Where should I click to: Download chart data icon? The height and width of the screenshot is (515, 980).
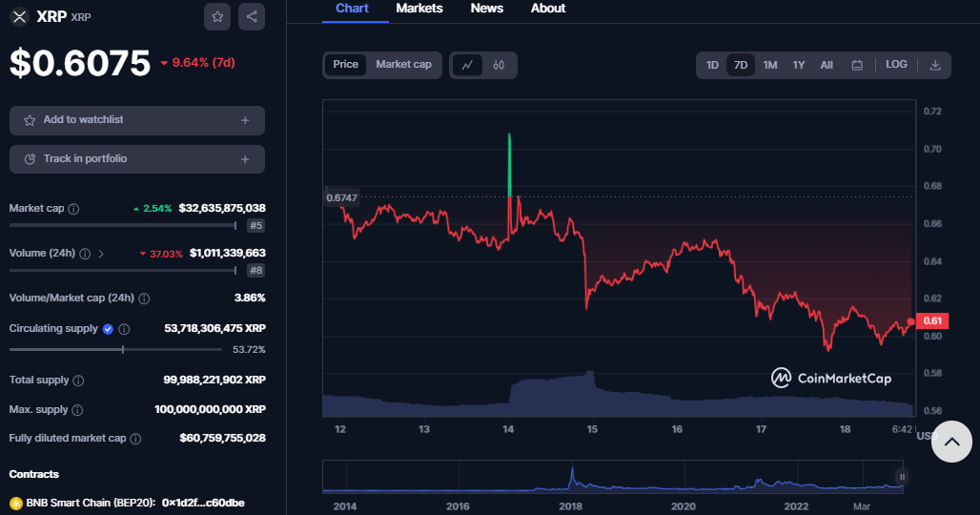935,65
